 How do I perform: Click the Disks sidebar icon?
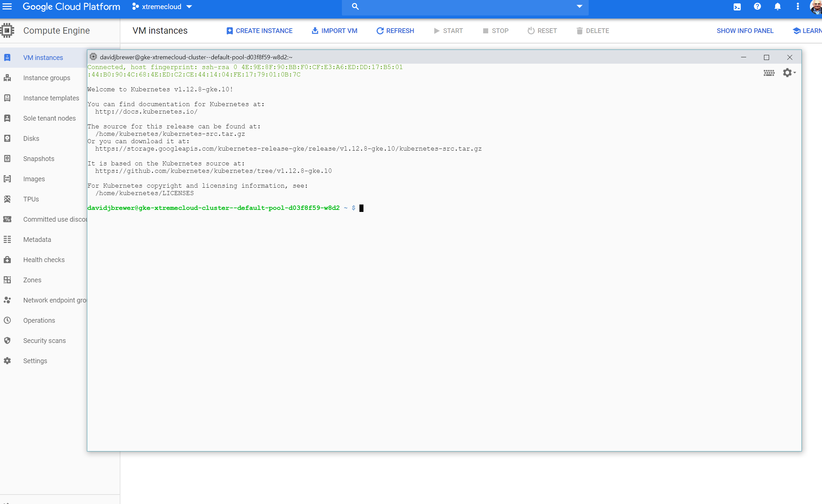click(x=7, y=138)
